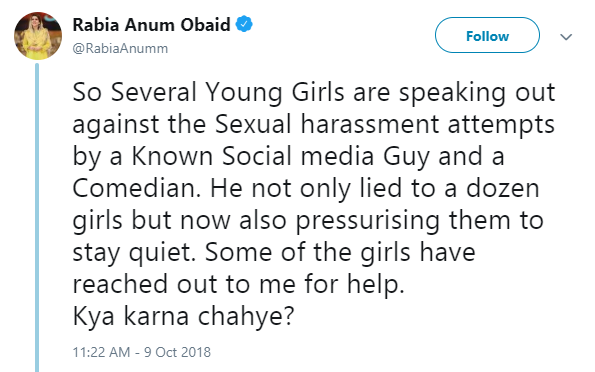Click the 'Known Social media Guy' text line

[288, 156]
